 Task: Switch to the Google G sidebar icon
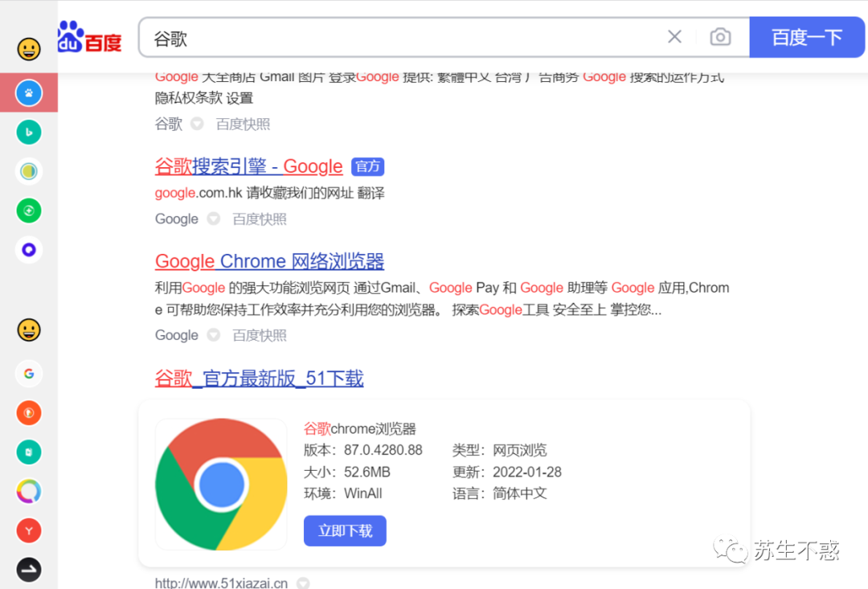tap(29, 374)
